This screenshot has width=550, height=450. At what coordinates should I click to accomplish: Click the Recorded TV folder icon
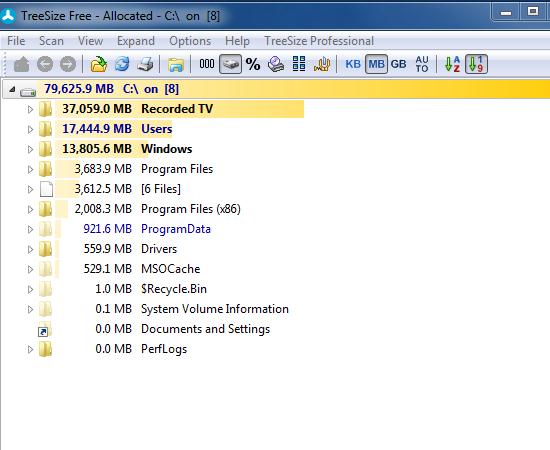(x=46, y=109)
